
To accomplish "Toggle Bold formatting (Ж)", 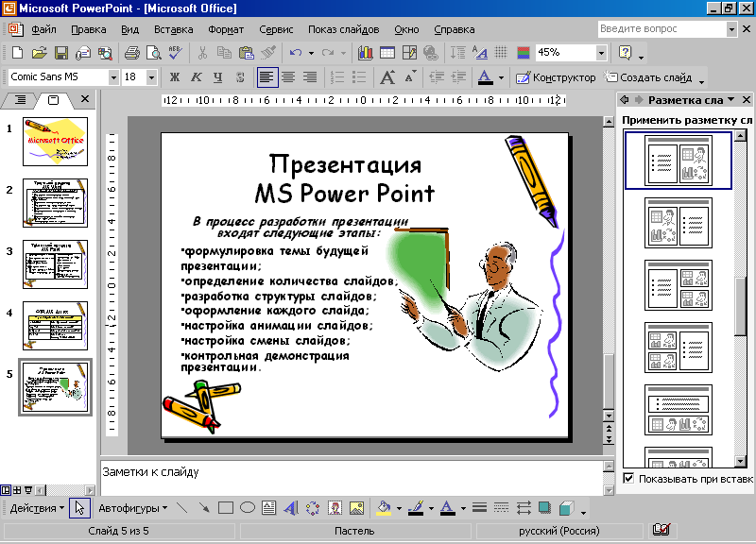I will click(x=175, y=77).
